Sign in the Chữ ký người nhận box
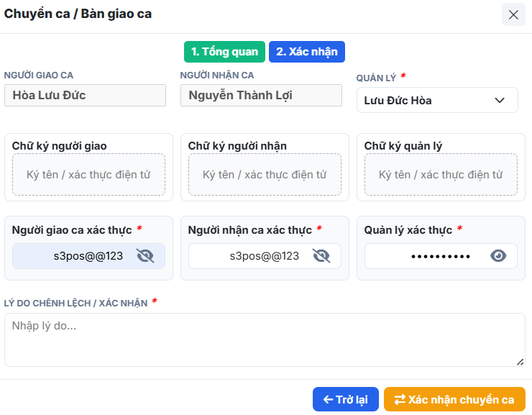This screenshot has width=532, height=415. [x=265, y=175]
